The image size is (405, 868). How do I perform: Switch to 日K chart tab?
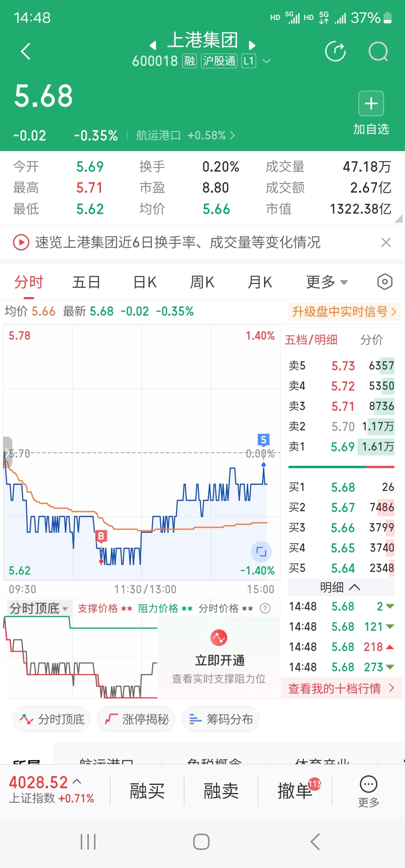pyautogui.click(x=145, y=282)
